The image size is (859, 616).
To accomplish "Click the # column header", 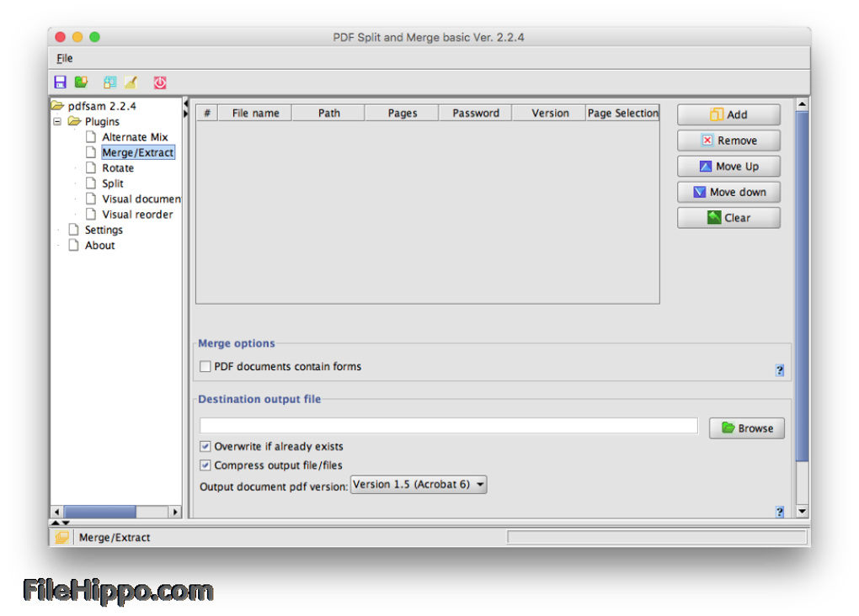I will [x=207, y=113].
